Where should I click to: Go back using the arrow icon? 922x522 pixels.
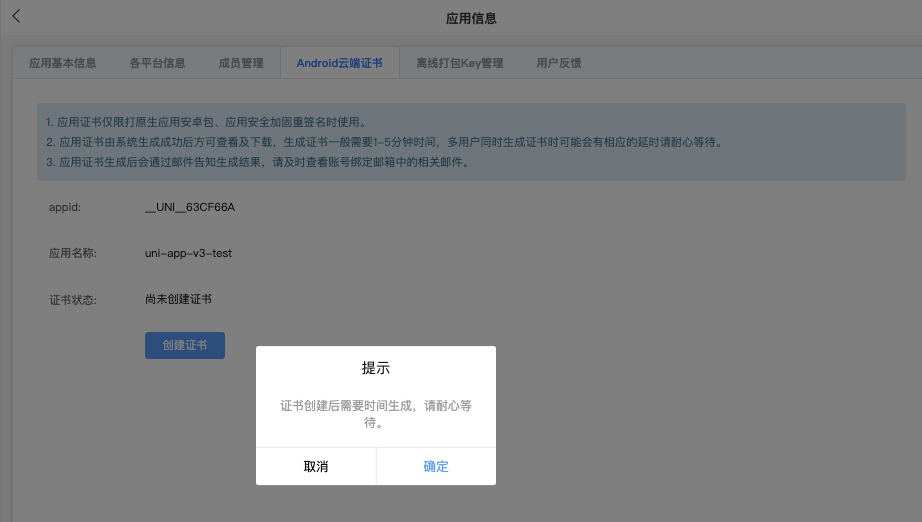[x=16, y=16]
